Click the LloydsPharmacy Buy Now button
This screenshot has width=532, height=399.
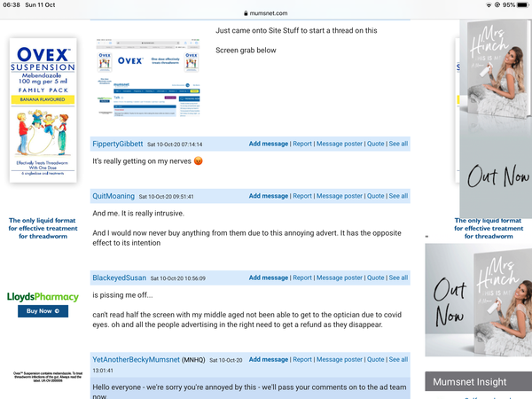point(43,311)
